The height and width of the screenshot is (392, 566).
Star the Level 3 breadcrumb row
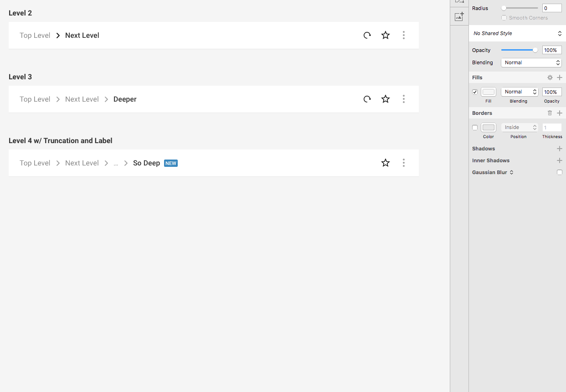pyautogui.click(x=386, y=99)
